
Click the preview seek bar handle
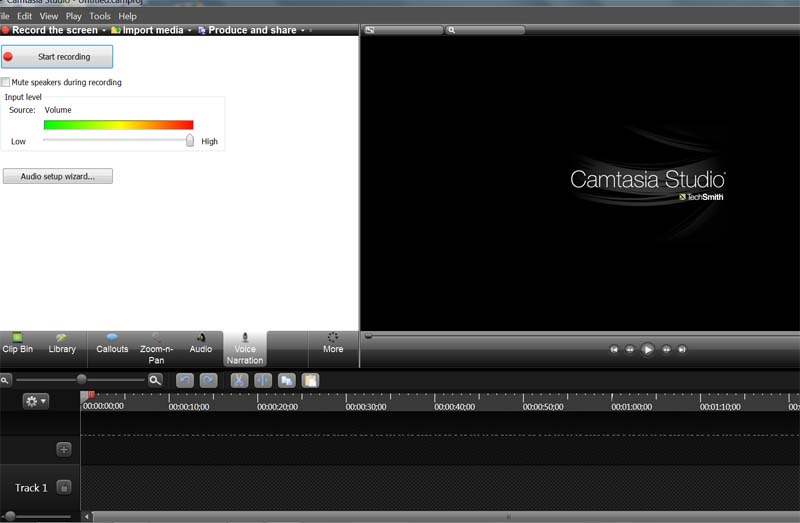click(x=368, y=336)
